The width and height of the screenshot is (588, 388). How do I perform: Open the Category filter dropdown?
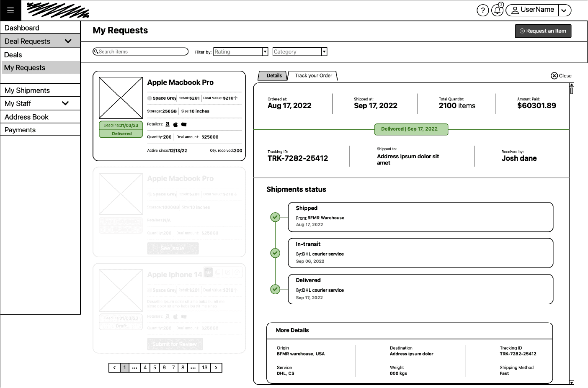tap(299, 52)
